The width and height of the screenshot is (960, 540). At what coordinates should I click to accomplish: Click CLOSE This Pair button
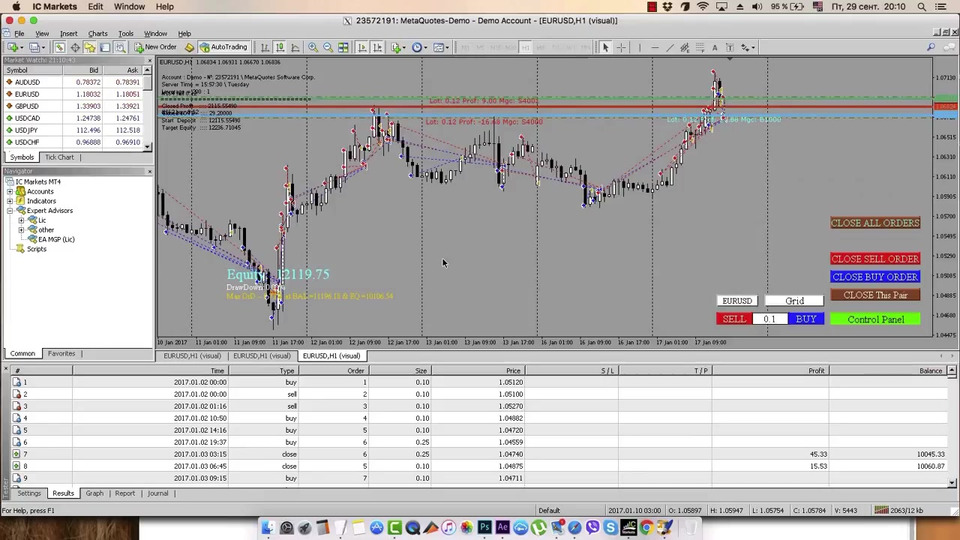875,295
